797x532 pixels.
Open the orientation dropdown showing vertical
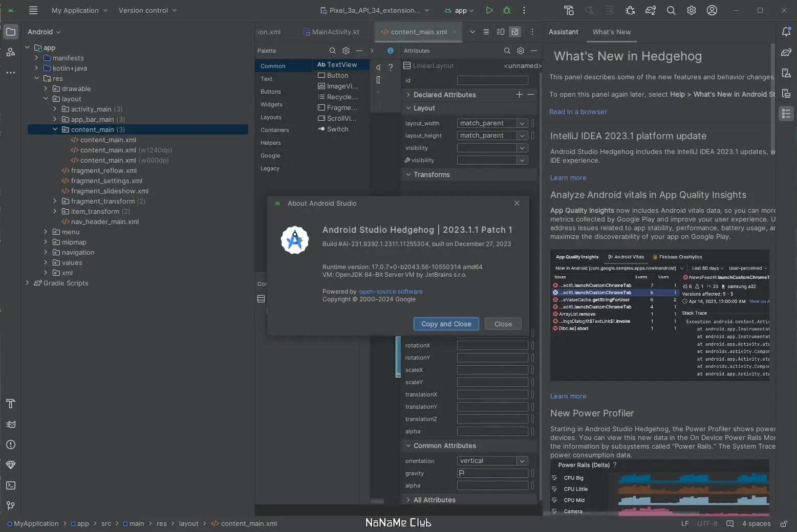click(x=522, y=461)
